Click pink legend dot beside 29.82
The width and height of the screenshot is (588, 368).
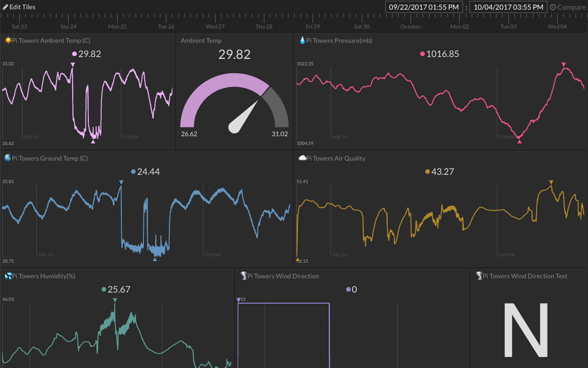[74, 54]
